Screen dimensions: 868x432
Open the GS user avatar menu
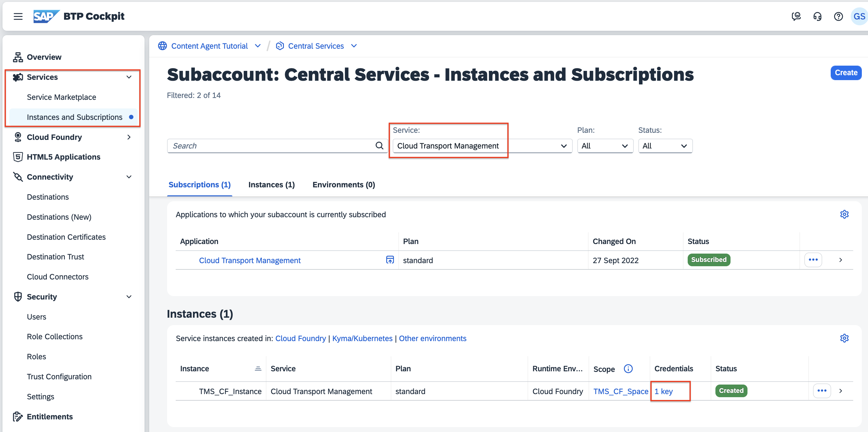859,16
